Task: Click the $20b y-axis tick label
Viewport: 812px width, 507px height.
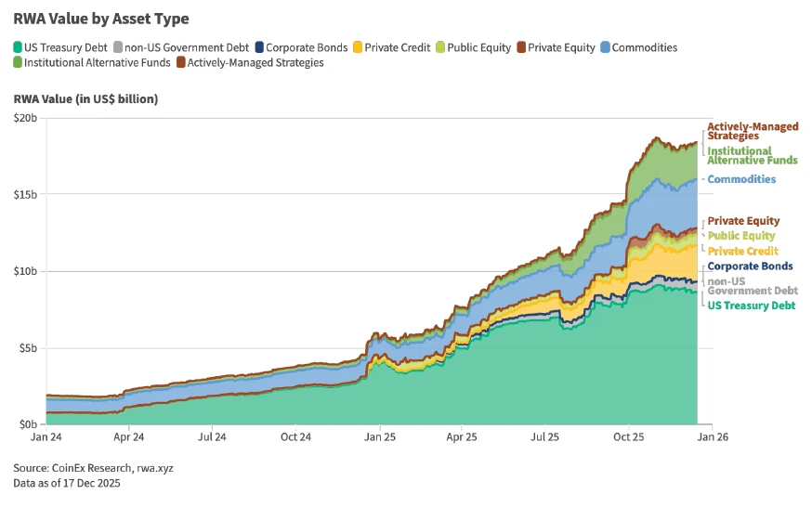Action: click(25, 118)
